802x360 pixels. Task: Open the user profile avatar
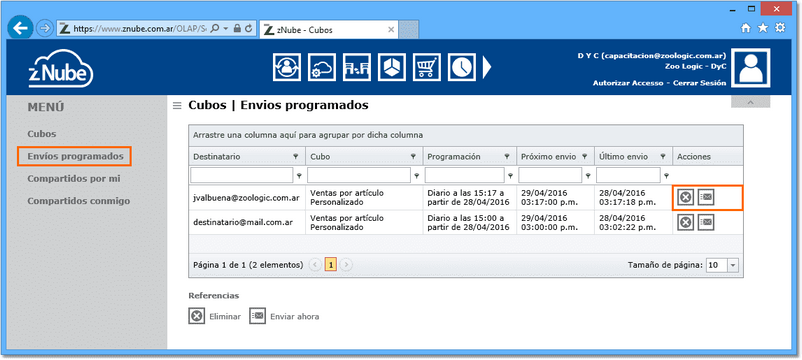pyautogui.click(x=750, y=68)
